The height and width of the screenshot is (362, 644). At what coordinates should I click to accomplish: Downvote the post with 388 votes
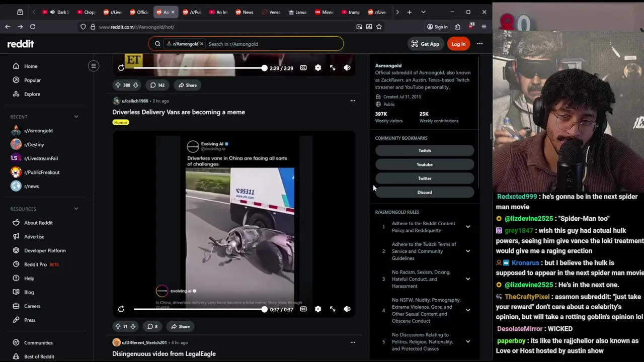pos(135,85)
